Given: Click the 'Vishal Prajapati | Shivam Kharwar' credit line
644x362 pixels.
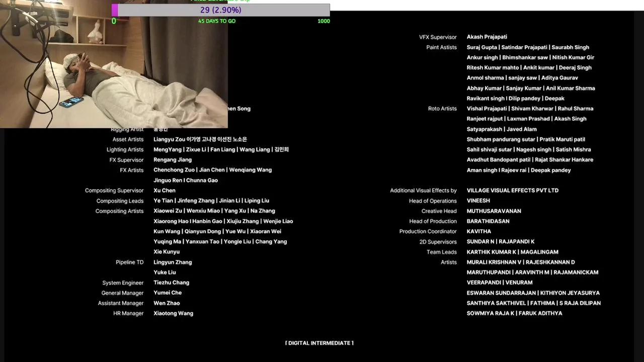Looking at the screenshot, I should tap(530, 109).
